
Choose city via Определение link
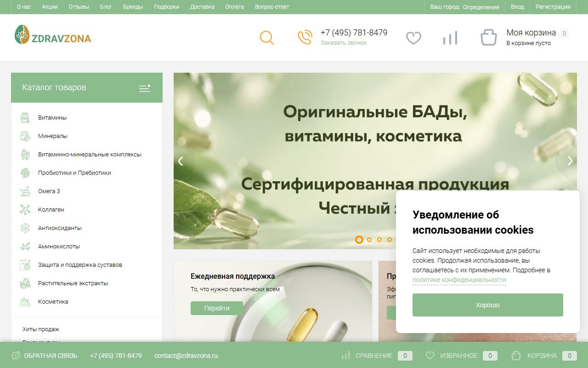[481, 7]
